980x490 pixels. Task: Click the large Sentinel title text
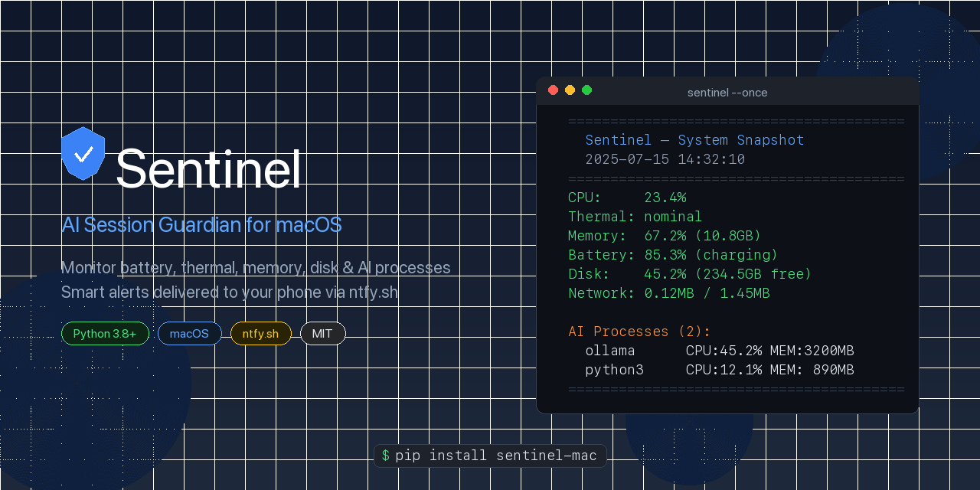[208, 168]
